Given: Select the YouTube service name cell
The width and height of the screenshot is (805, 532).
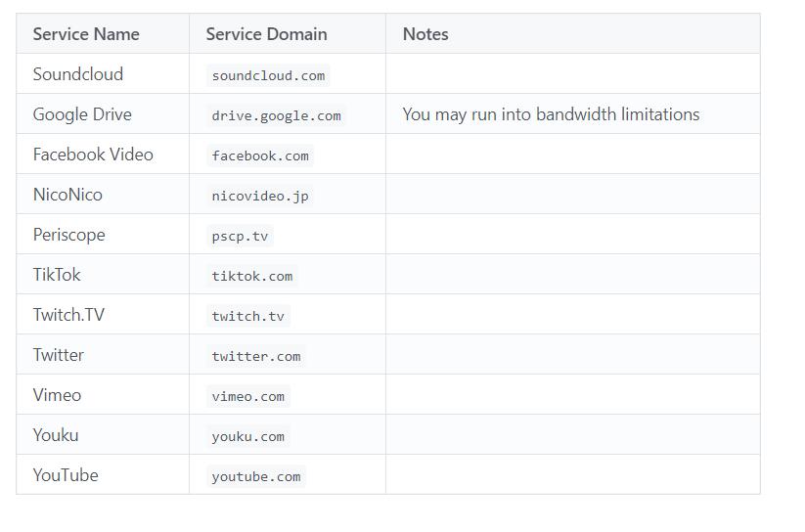Looking at the screenshot, I should tap(103, 474).
